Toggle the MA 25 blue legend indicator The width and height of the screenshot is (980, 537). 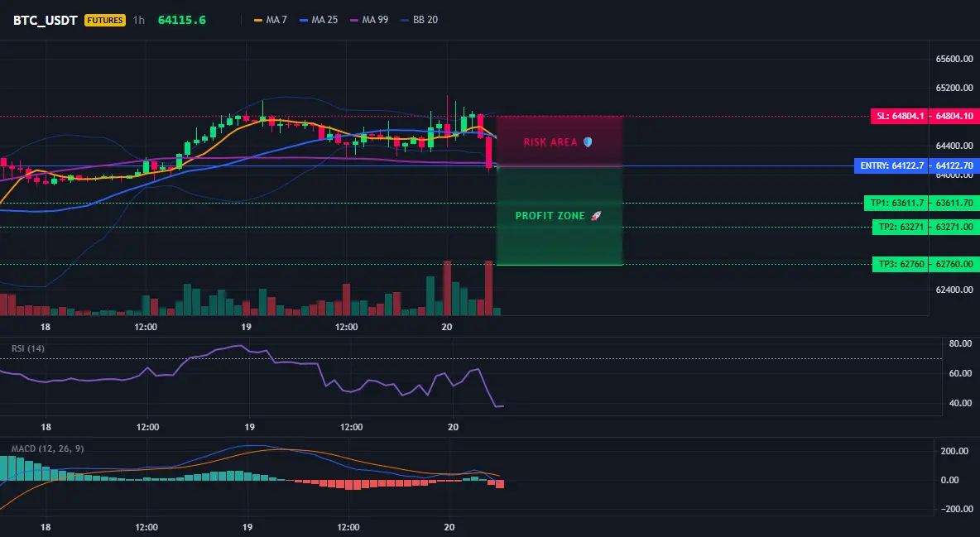(x=319, y=20)
